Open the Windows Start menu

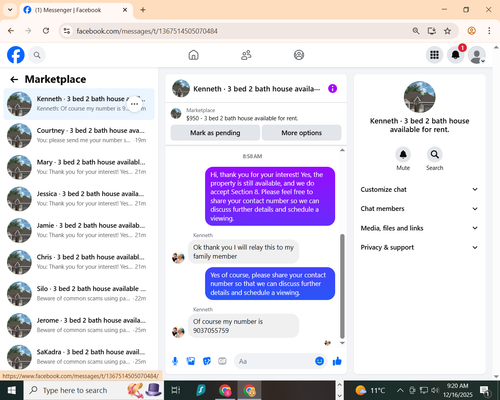pyautogui.click(x=12, y=390)
